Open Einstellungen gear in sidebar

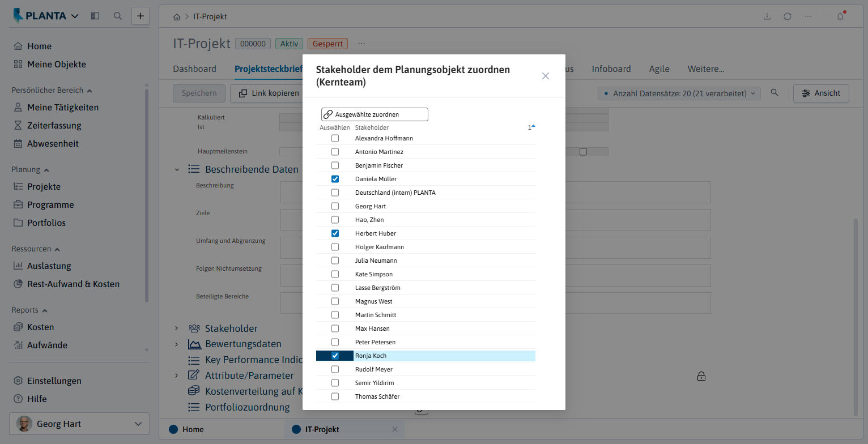point(47,381)
